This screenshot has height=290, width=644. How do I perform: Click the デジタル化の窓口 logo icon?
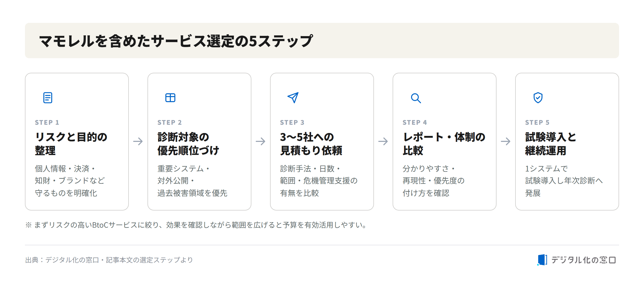click(x=542, y=260)
